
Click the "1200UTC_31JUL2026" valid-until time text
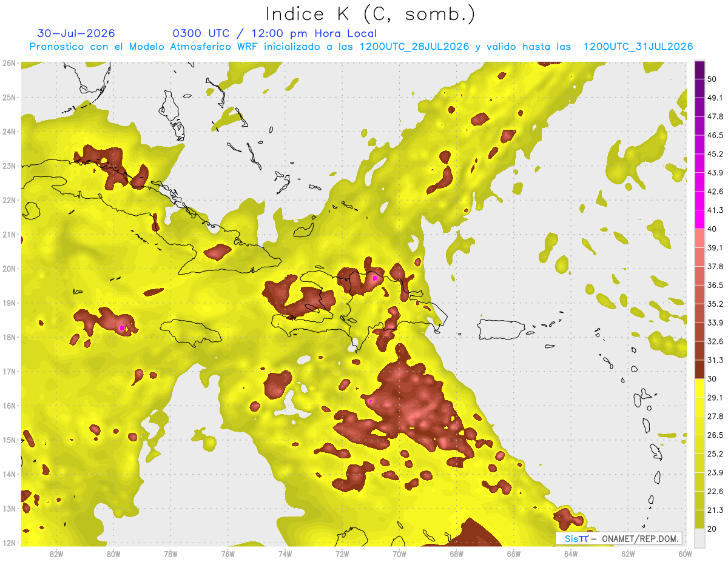point(638,47)
